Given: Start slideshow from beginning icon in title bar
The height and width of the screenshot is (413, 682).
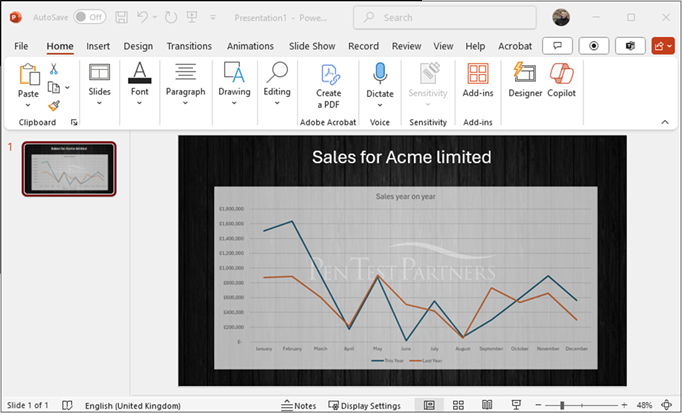Looking at the screenshot, I should (192, 17).
